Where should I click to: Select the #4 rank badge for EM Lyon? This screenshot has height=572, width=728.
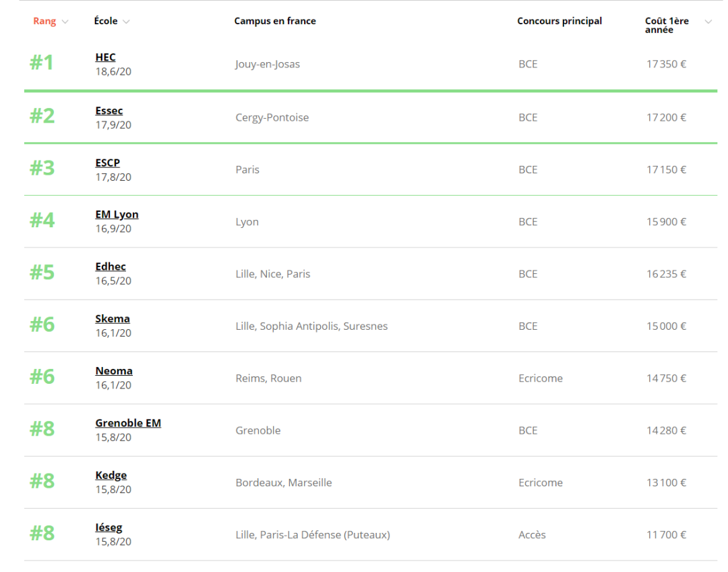(42, 221)
